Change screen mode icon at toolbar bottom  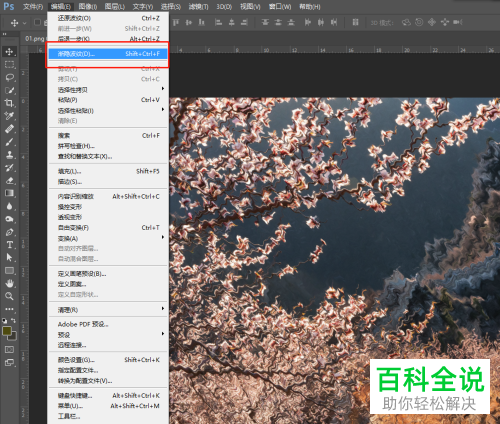9,362
